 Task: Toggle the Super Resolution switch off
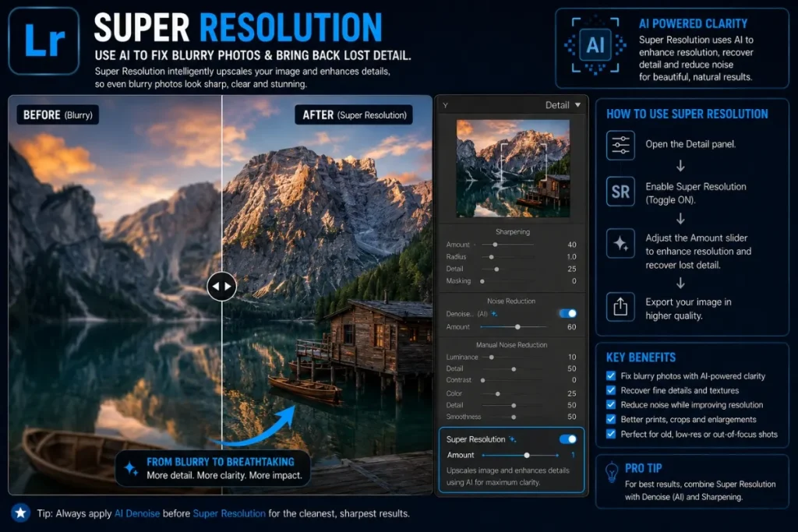click(567, 439)
